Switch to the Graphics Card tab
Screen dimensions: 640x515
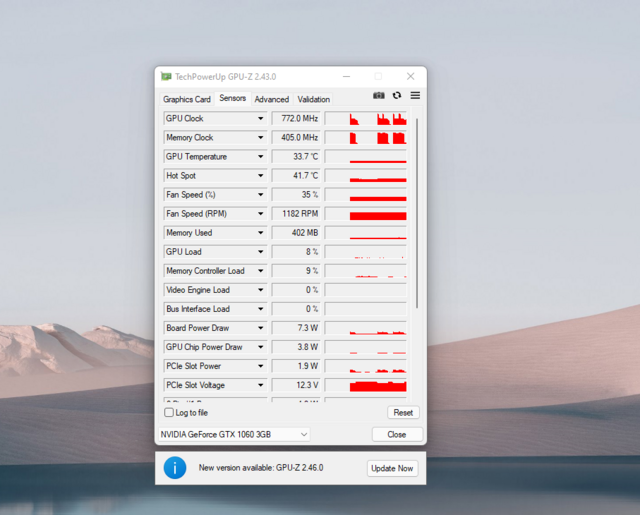[x=187, y=100]
